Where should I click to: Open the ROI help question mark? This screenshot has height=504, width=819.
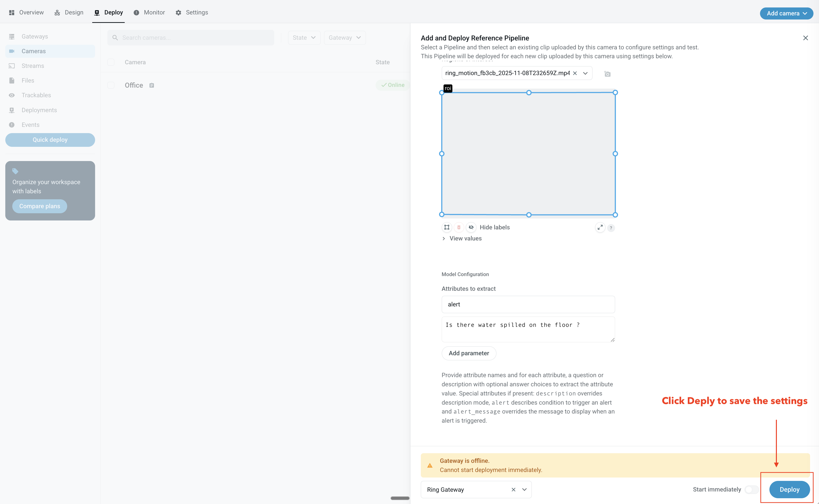click(x=611, y=228)
